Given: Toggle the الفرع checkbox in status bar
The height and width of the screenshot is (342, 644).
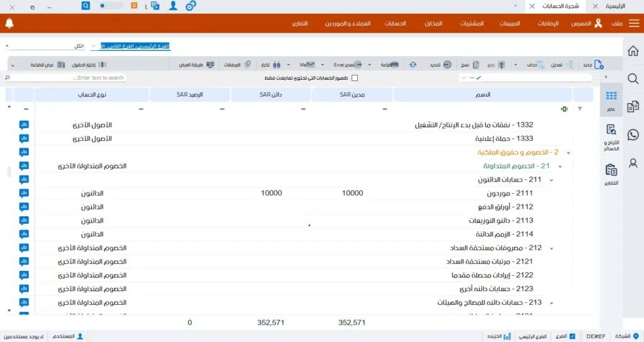Looking at the screenshot, I should pos(572,336).
